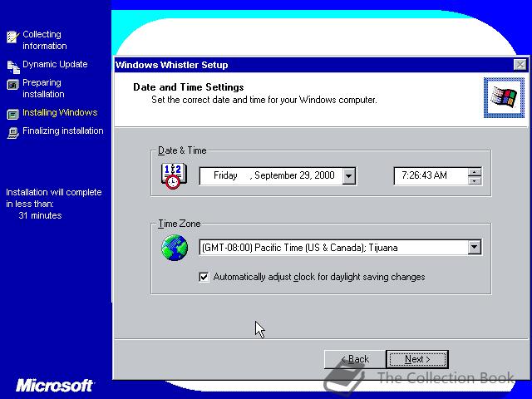This screenshot has width=532, height=399.
Task: Click the Preparing installation step icon
Action: pos(13,85)
